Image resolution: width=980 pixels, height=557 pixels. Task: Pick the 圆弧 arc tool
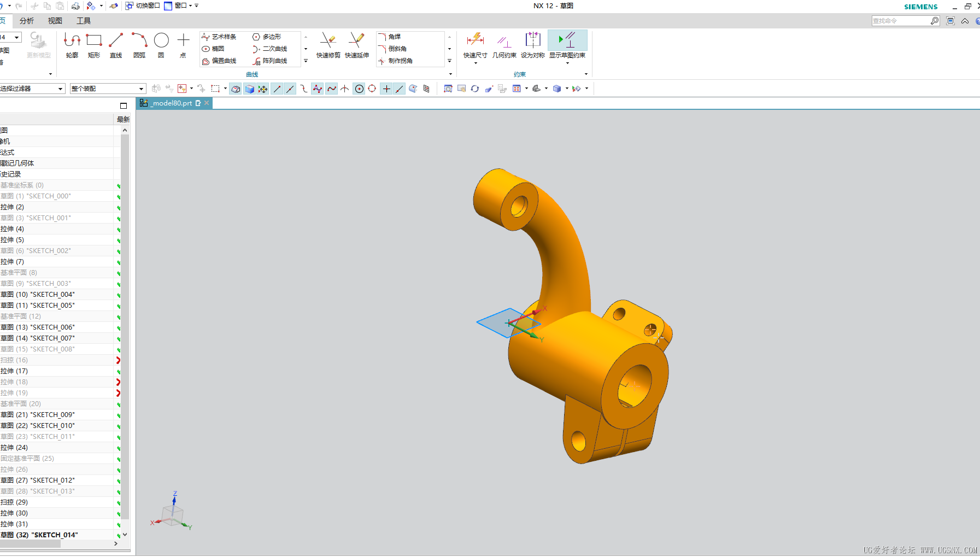pos(139,44)
